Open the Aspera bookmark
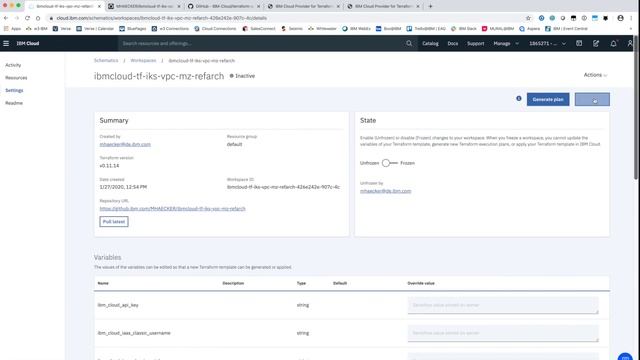 [x=529, y=29]
